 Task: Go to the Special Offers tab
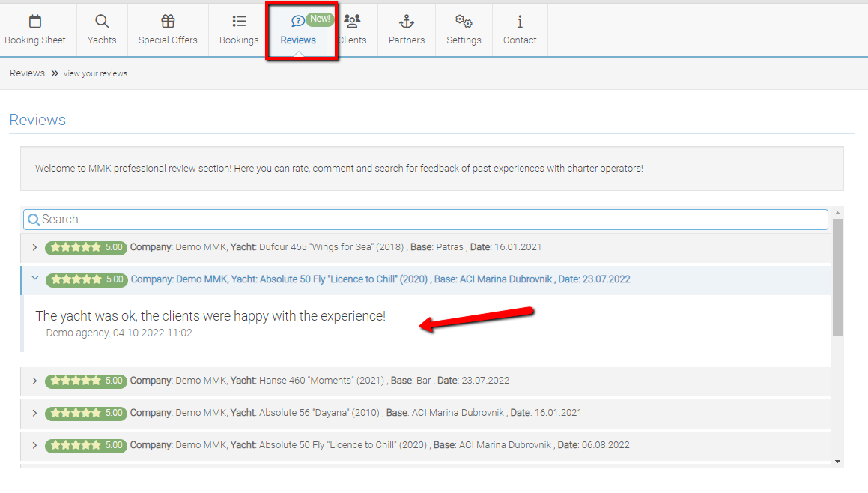tap(168, 40)
